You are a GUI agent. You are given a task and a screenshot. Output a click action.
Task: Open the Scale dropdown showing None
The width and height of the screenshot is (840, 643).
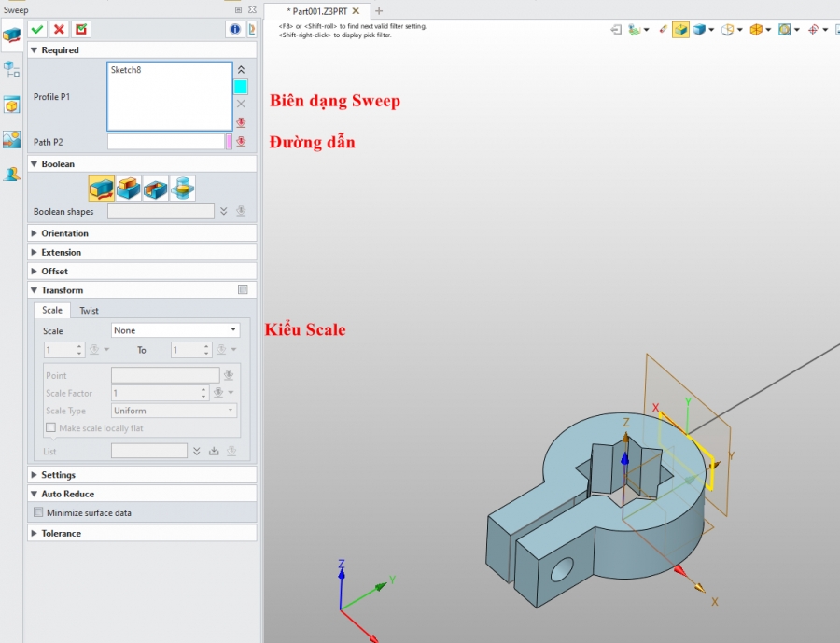(175, 330)
